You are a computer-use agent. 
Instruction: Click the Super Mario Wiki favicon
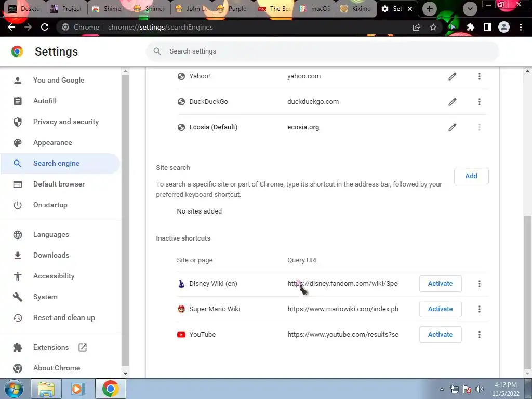[181, 309]
